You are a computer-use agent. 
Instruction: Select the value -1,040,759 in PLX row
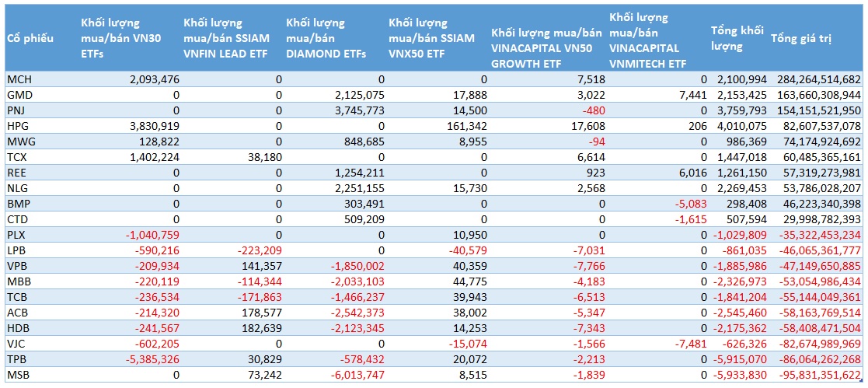point(154,234)
